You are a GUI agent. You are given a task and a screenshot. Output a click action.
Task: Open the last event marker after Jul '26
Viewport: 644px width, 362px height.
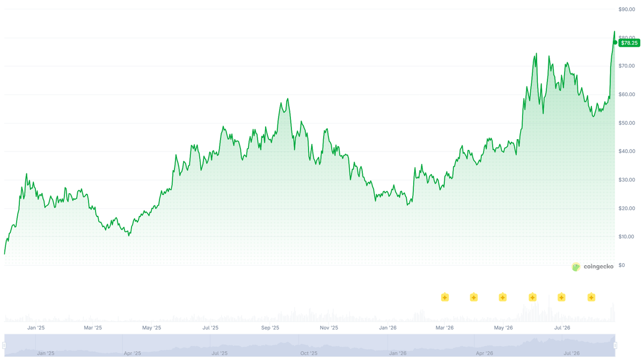(x=591, y=297)
